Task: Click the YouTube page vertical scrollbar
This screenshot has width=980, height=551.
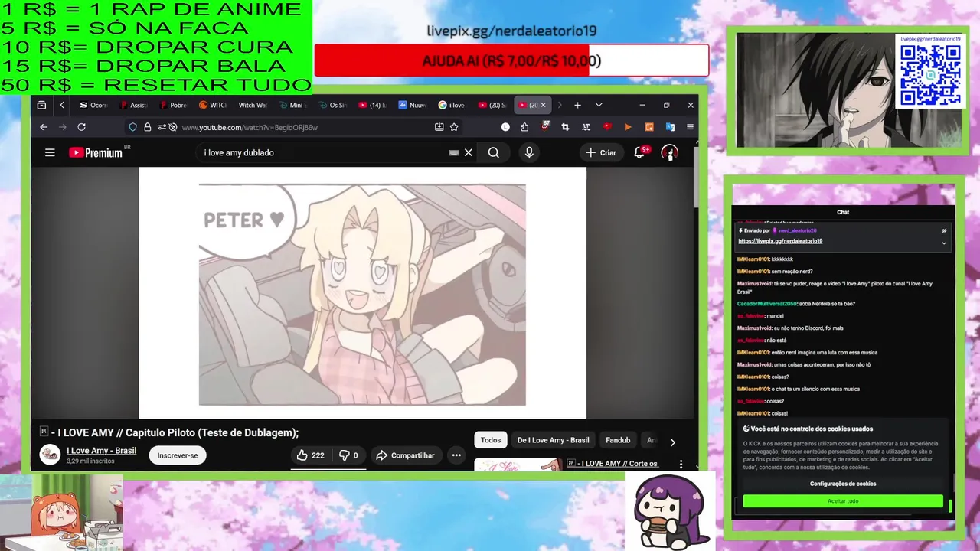Action: point(696,177)
